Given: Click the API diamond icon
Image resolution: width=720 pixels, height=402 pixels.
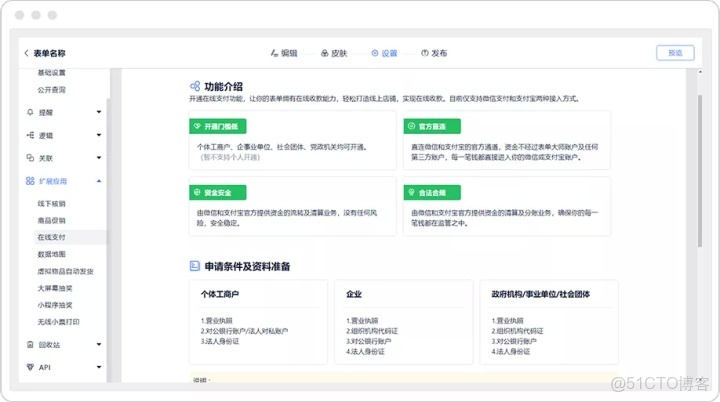Looking at the screenshot, I should click(x=30, y=367).
